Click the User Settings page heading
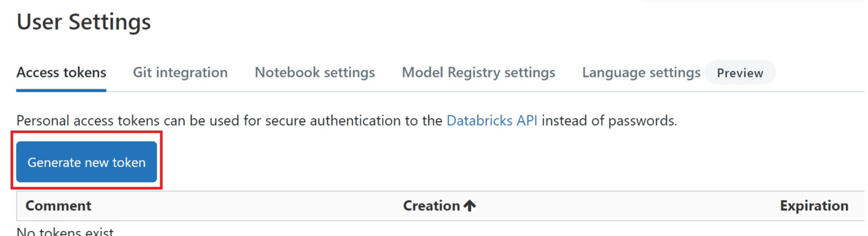The height and width of the screenshot is (236, 868). pos(84,22)
